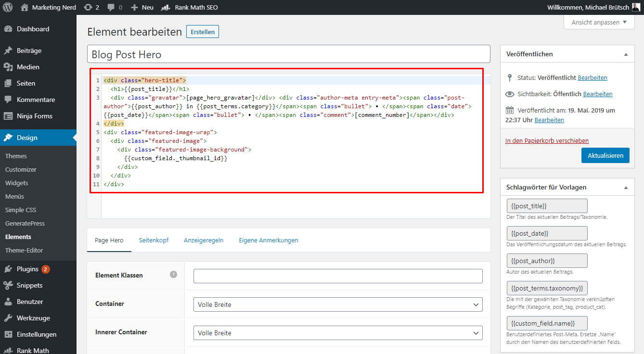The width and height of the screenshot is (644, 354).
Task: Click the help question mark beside Element Klassen
Action: point(174,275)
